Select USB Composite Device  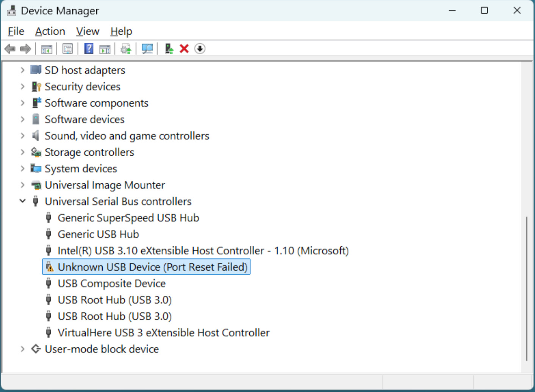[111, 284]
